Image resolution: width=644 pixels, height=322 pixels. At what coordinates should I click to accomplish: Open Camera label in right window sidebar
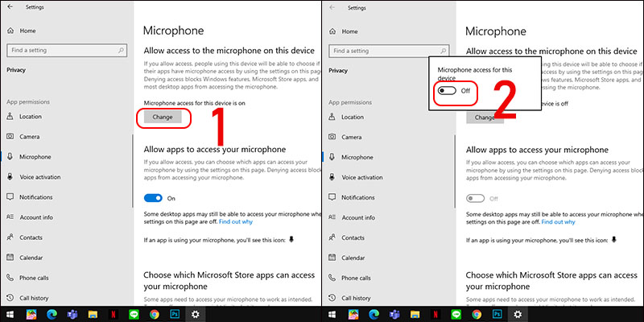coord(352,137)
